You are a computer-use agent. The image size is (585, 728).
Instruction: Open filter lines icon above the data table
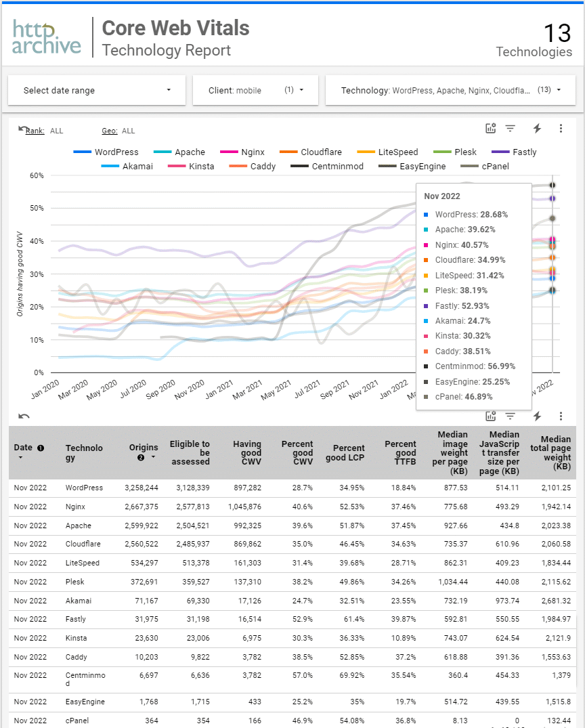coord(511,416)
